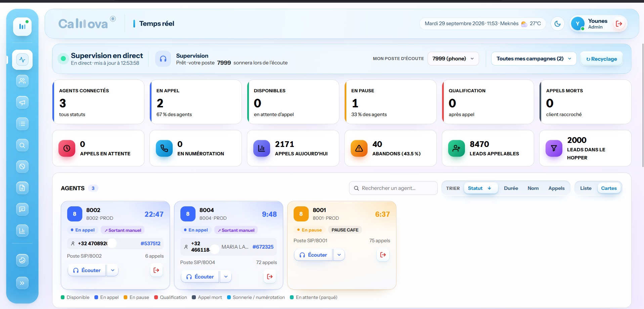Click the Rechercher un agent search field
The image size is (644, 309).
click(393, 188)
